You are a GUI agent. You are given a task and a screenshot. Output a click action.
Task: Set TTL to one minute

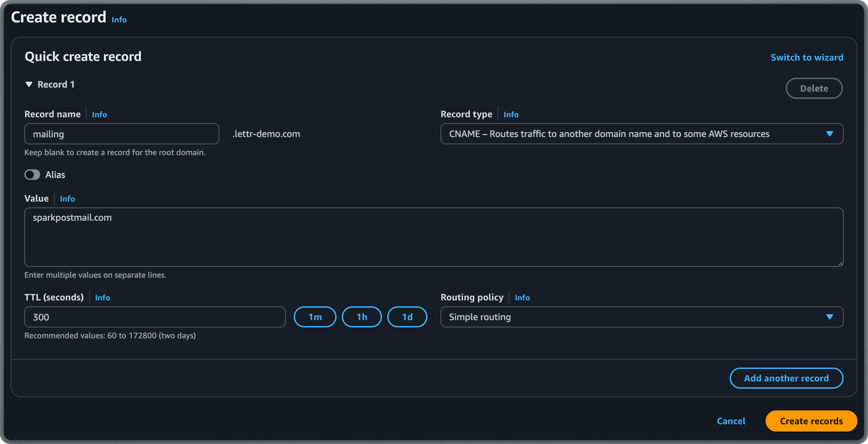click(x=315, y=317)
